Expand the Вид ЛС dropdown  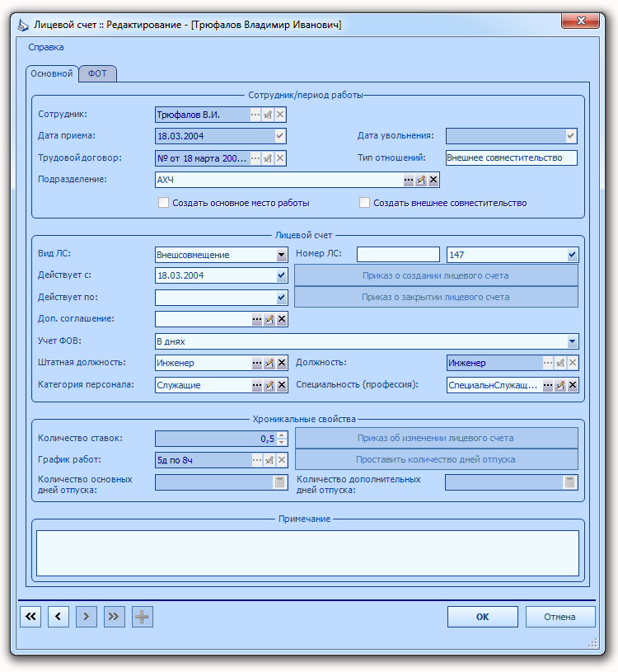click(281, 255)
